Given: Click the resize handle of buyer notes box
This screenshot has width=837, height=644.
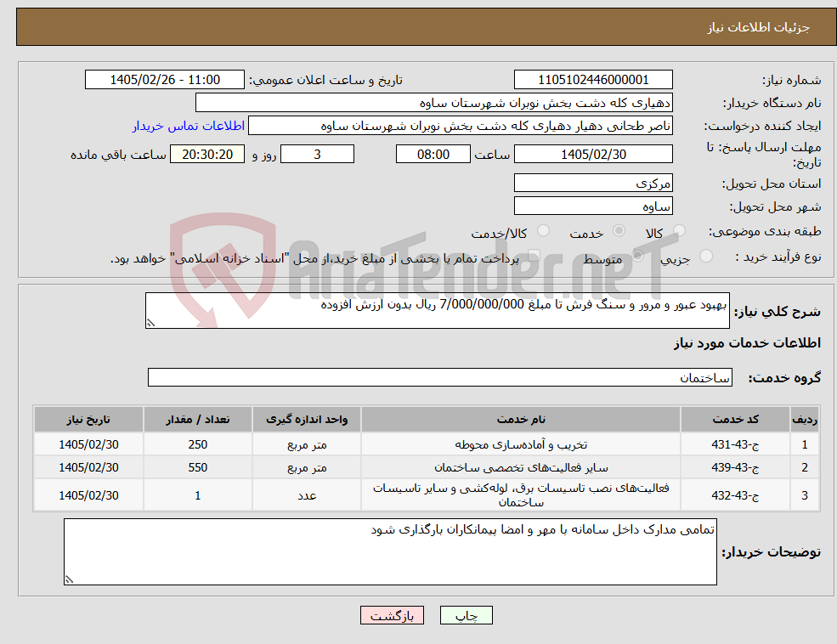Looking at the screenshot, I should 69,579.
